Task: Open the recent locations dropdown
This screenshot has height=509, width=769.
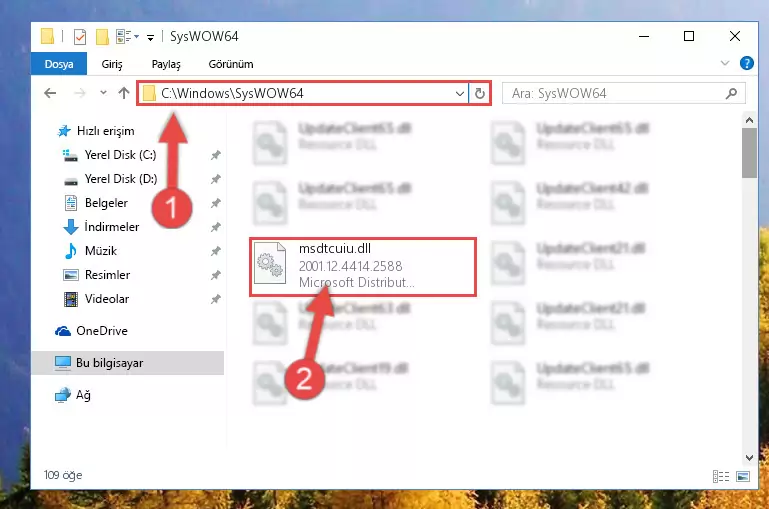Action: (103, 93)
